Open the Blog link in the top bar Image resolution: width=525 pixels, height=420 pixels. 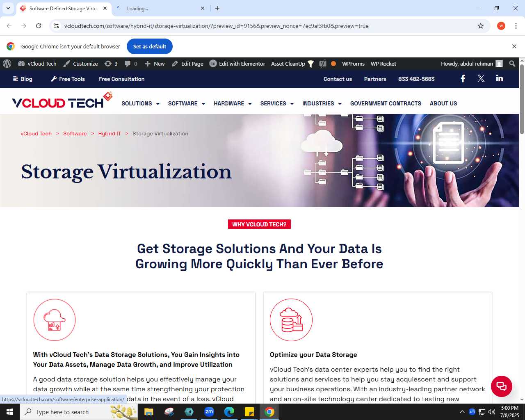tap(23, 79)
